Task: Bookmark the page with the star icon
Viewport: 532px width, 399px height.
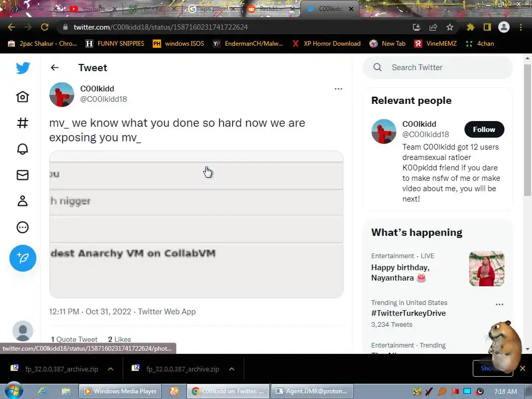Action: (x=450, y=27)
